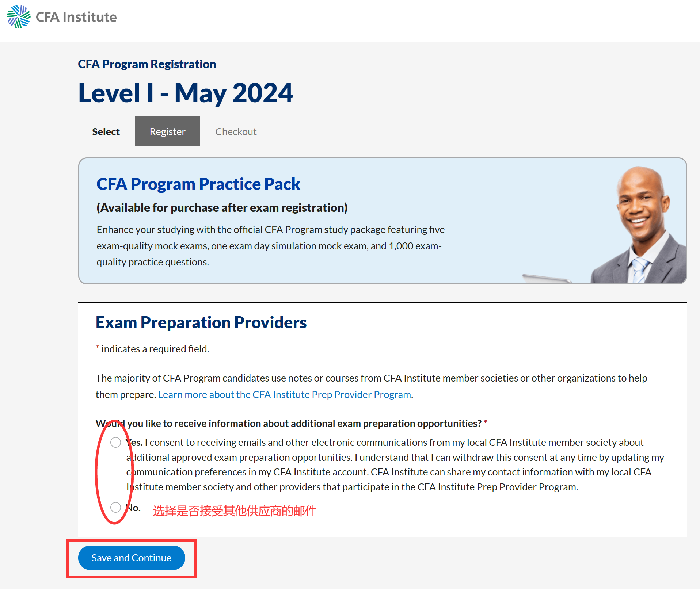Click the Exam Preparation Providers section heading

pyautogui.click(x=201, y=322)
